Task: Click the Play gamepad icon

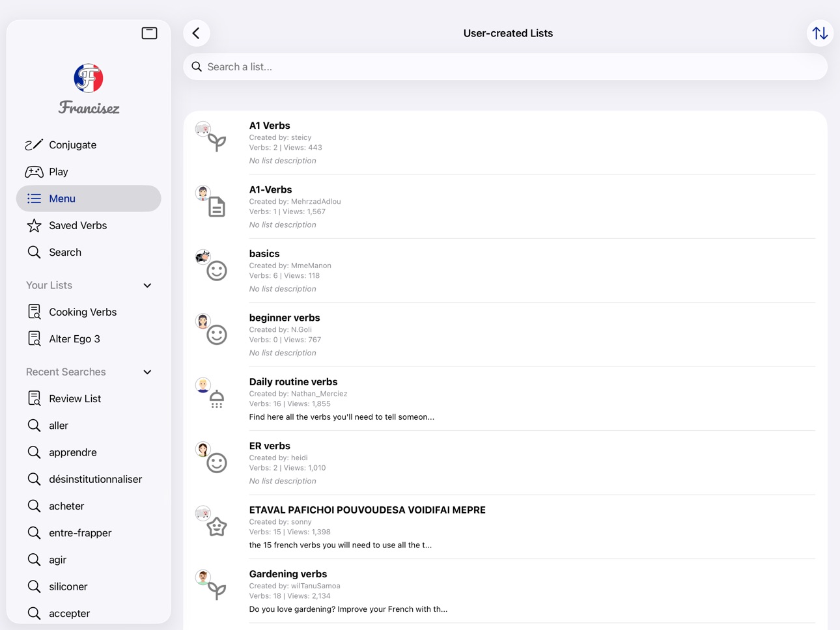Action: click(34, 172)
